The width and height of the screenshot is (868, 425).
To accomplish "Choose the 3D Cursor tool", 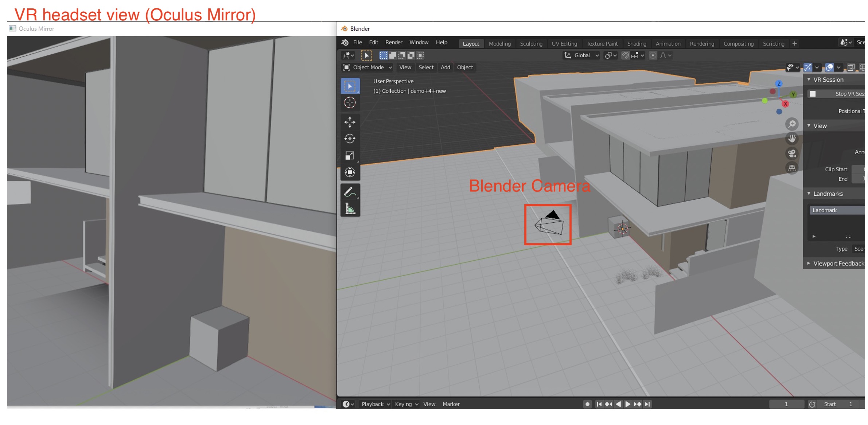I will 350,103.
